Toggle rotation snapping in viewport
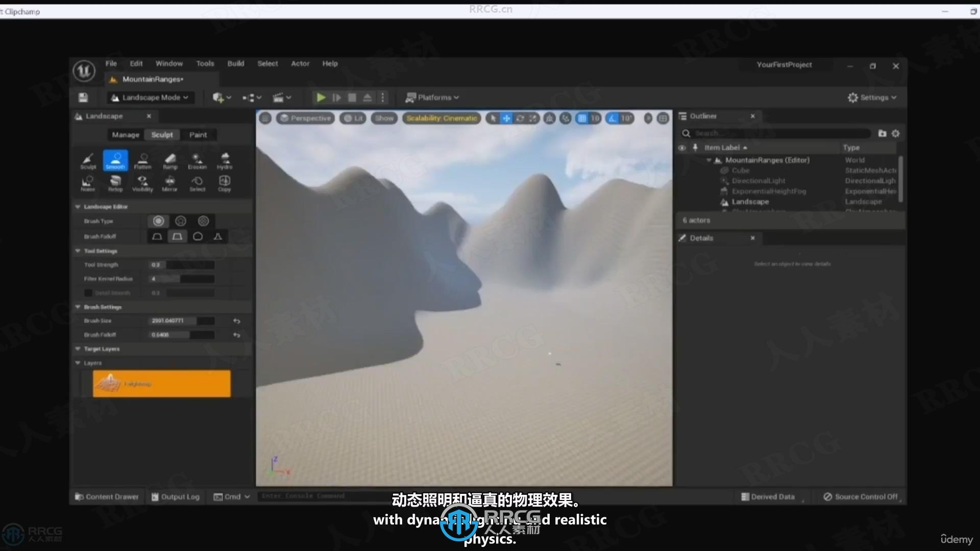This screenshot has width=980, height=551. pos(612,118)
